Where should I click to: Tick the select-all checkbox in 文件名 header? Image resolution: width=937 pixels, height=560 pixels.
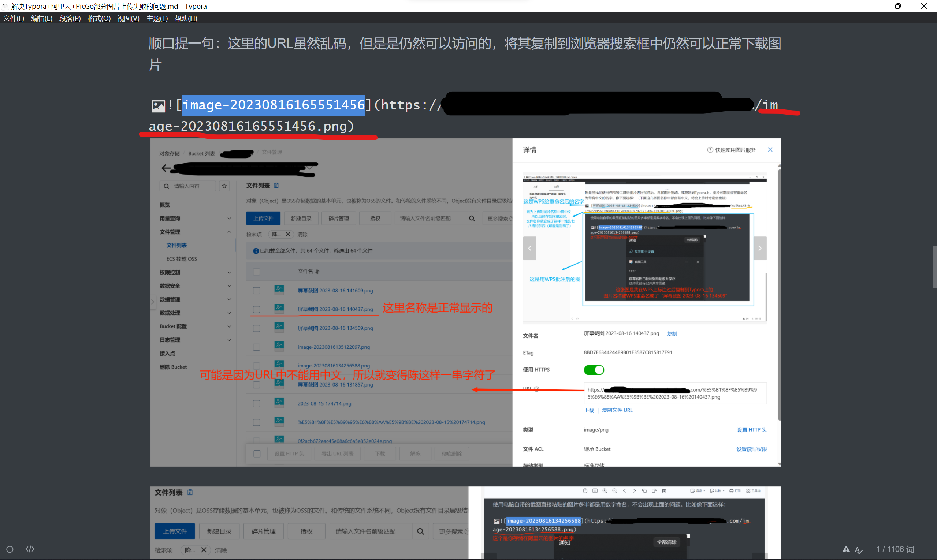(x=256, y=272)
